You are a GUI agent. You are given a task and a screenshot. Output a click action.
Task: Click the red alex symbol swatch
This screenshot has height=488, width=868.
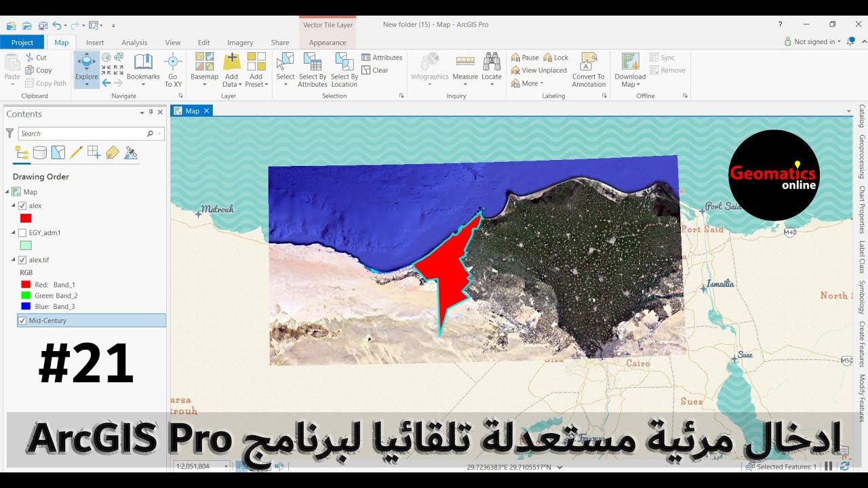point(26,218)
